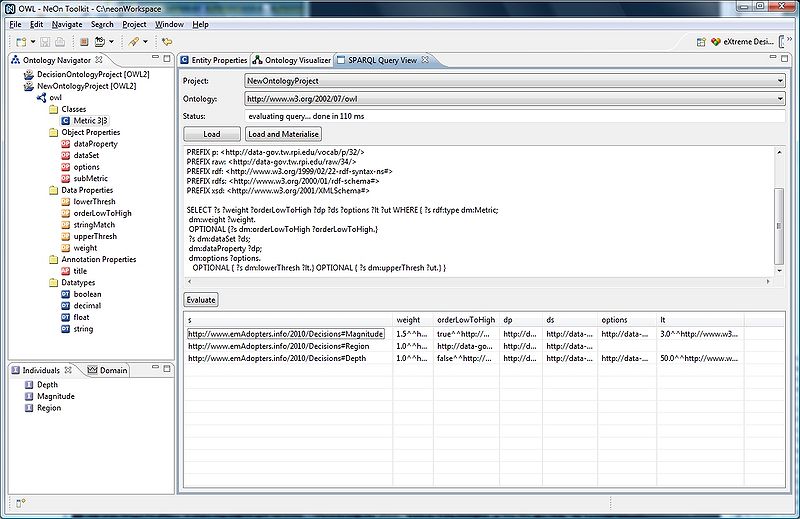The height and width of the screenshot is (519, 800).
Task: Switch to the Ontology Visualizer tab
Action: [x=295, y=61]
